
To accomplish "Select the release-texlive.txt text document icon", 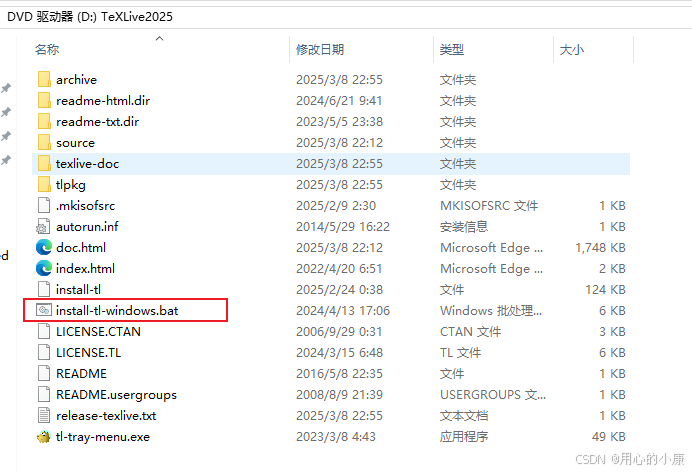I will pos(44,415).
